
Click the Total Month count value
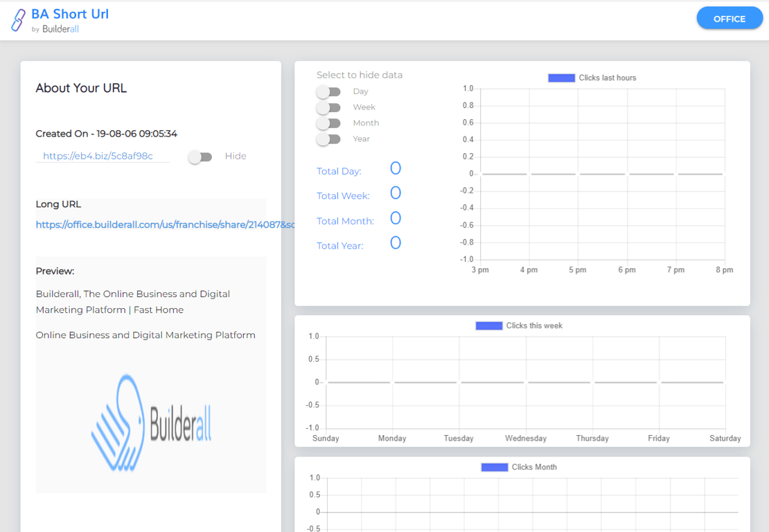pyautogui.click(x=396, y=218)
